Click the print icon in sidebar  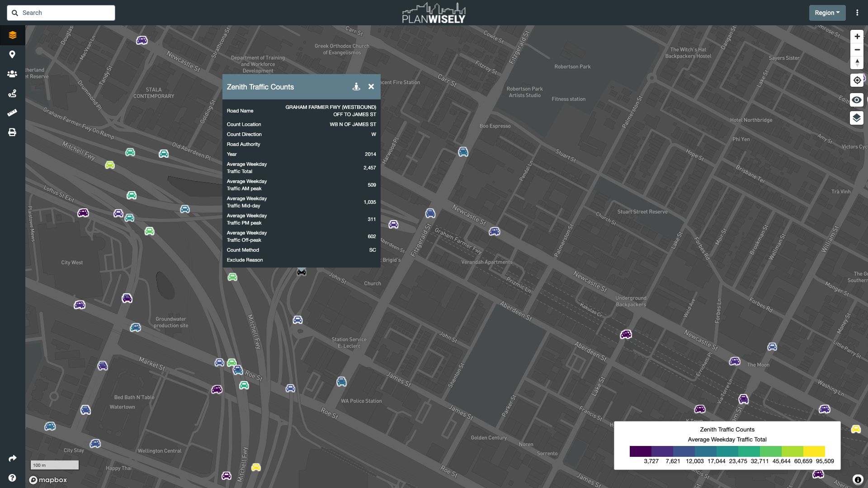tap(12, 132)
